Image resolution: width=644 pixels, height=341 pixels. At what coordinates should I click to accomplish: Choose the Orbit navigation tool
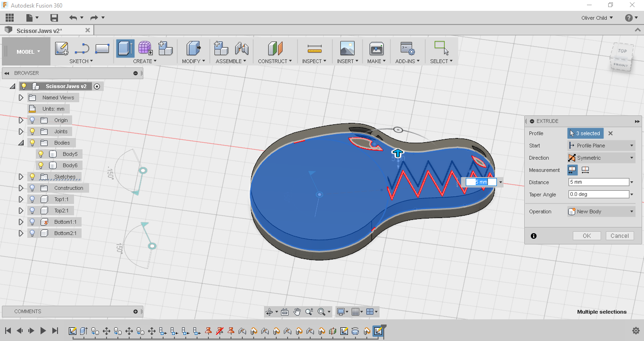[269, 312]
